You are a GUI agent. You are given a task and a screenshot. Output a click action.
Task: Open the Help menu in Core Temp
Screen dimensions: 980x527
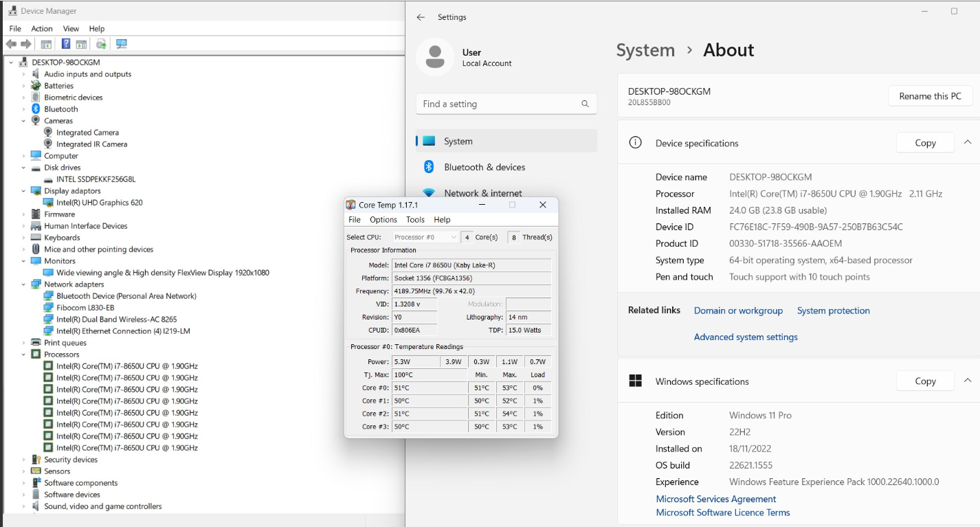pos(442,219)
